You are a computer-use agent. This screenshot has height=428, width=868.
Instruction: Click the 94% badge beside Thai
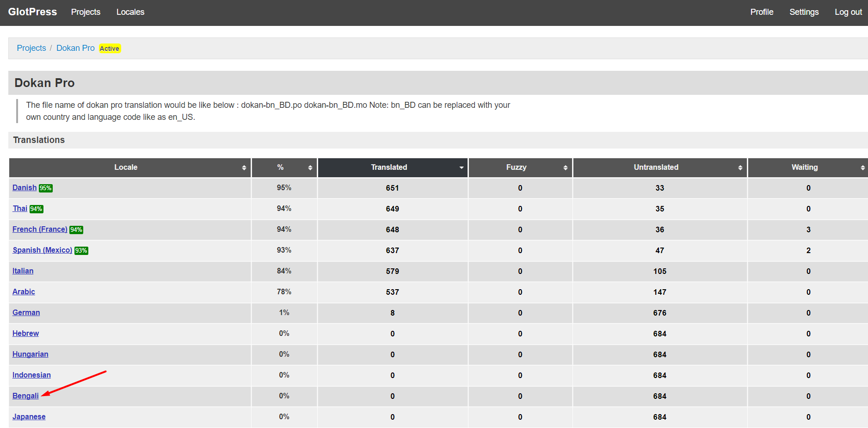point(37,209)
